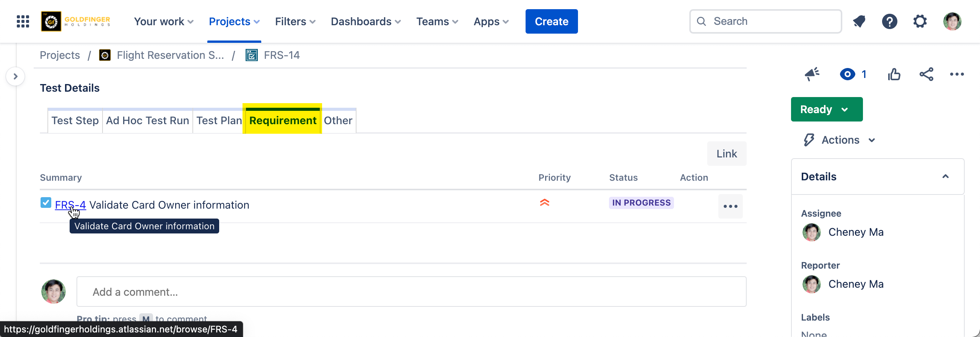Switch to the Test Step tab
Screen dimensions: 980x337
(75, 121)
